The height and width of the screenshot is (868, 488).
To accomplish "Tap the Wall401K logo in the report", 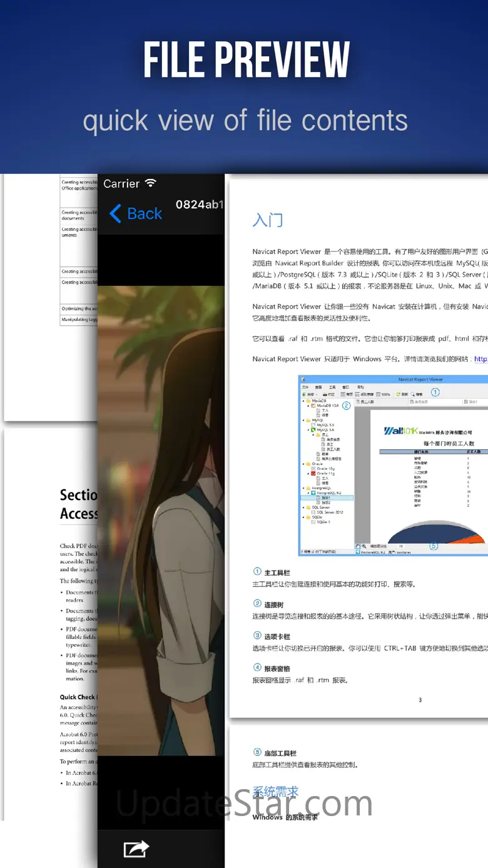I will coord(400,431).
